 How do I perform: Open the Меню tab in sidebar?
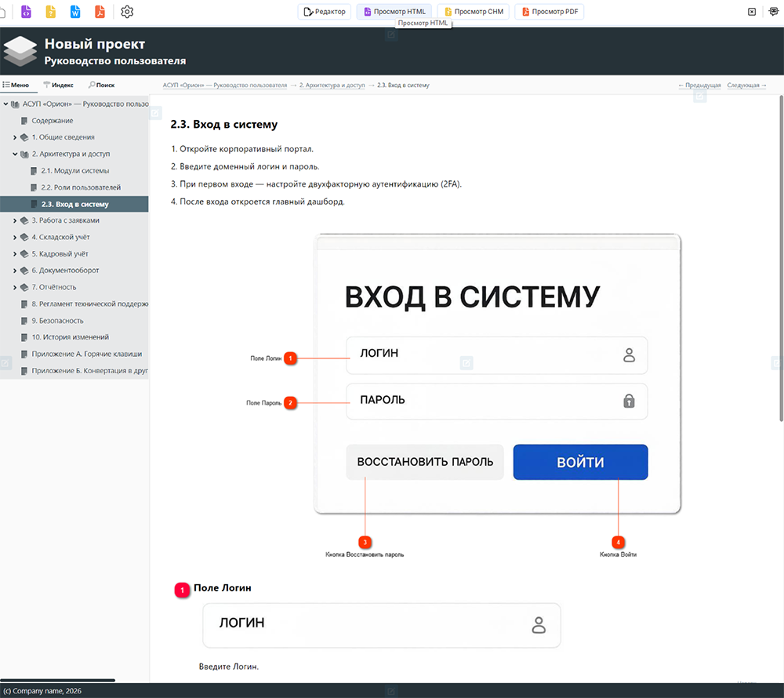tap(16, 85)
